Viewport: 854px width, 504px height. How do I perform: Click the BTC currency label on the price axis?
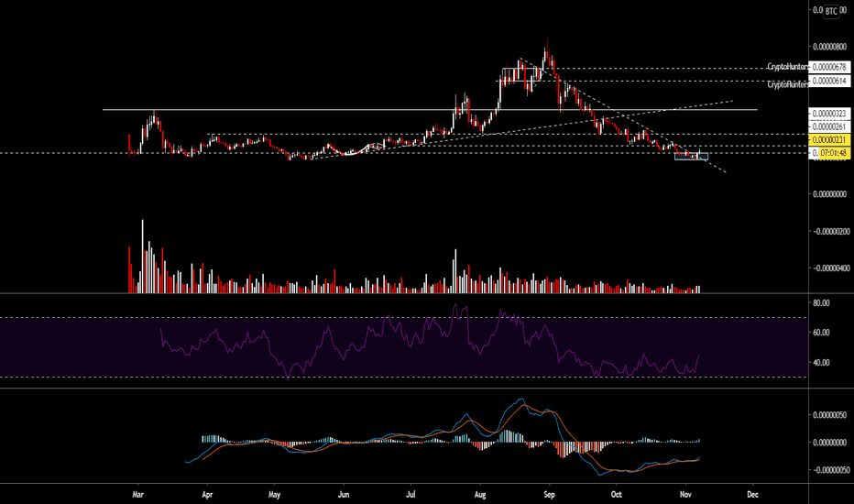[830, 11]
